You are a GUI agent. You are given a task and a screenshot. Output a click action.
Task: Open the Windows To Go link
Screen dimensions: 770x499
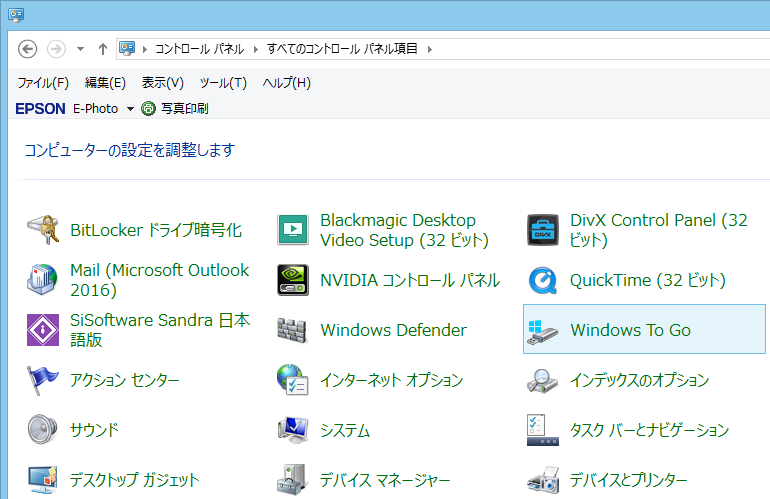click(630, 330)
